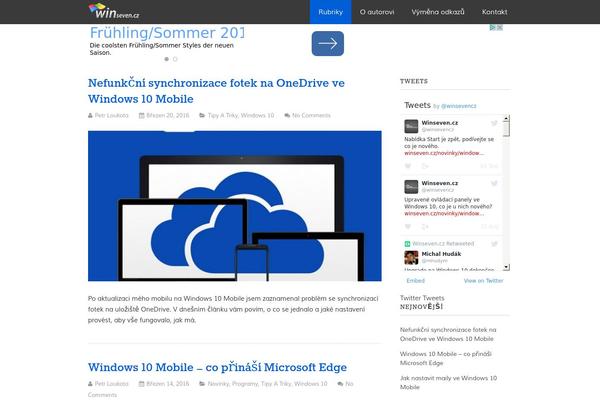Click the user icon before Petr Loukota, first article

[x=90, y=115]
